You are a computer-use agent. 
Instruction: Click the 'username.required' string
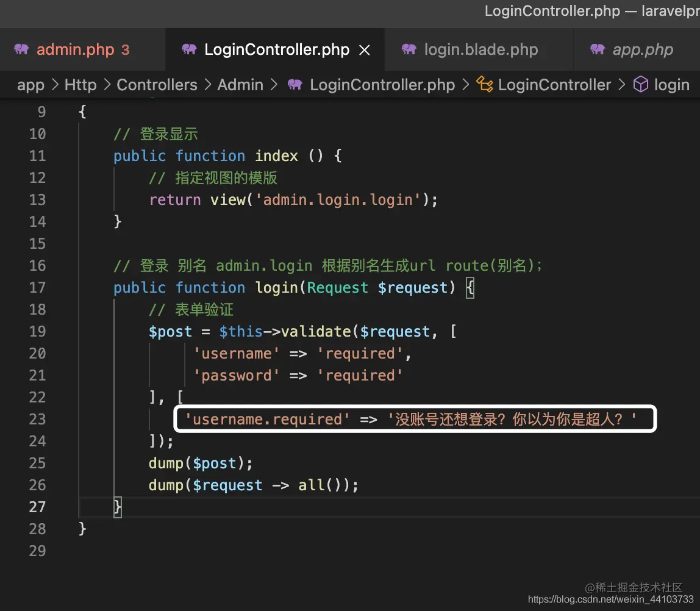coord(267,419)
